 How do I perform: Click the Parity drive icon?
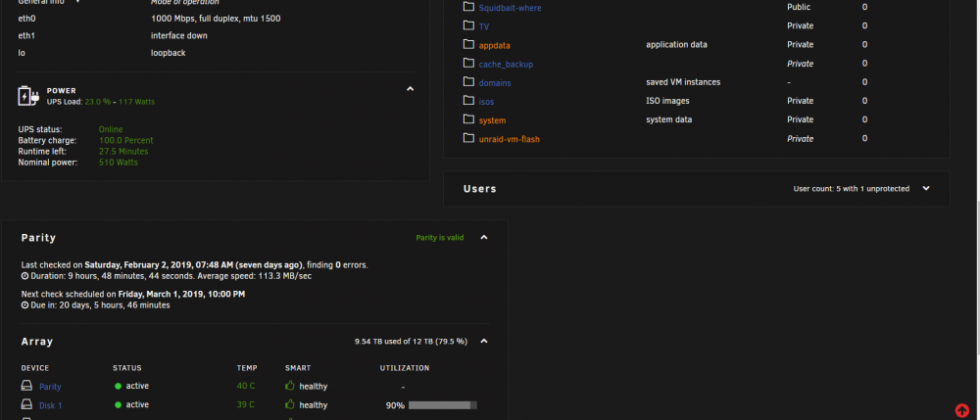pos(26,387)
